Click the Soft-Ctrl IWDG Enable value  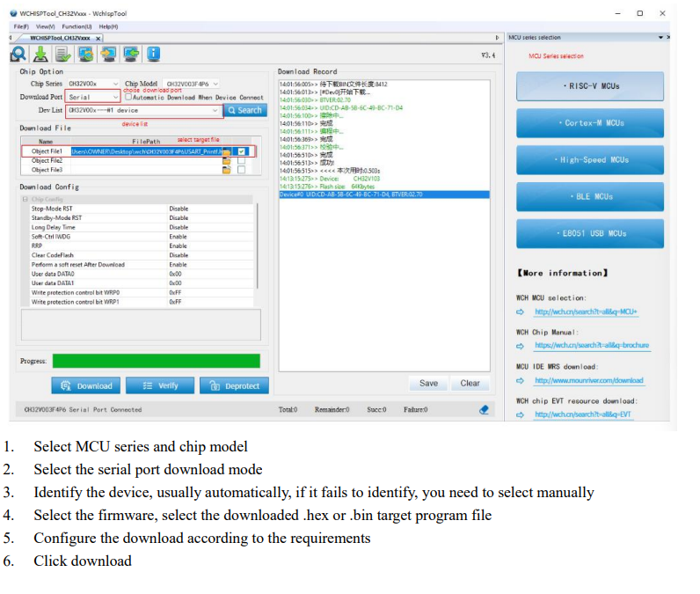pyautogui.click(x=179, y=237)
